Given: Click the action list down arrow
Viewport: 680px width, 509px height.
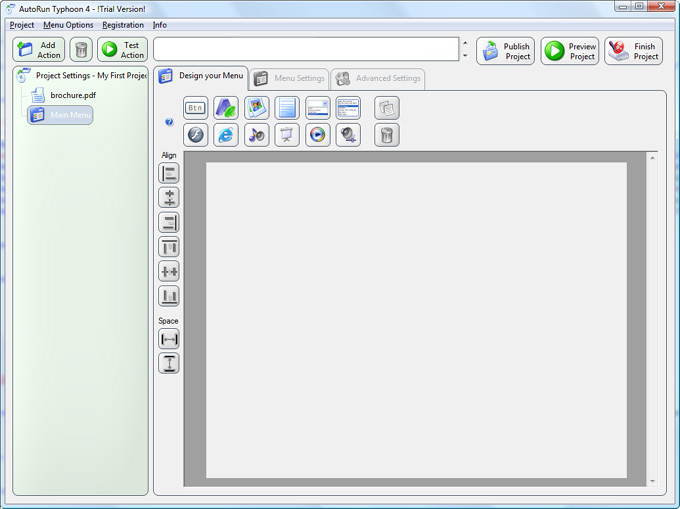Looking at the screenshot, I should pyautogui.click(x=464, y=56).
